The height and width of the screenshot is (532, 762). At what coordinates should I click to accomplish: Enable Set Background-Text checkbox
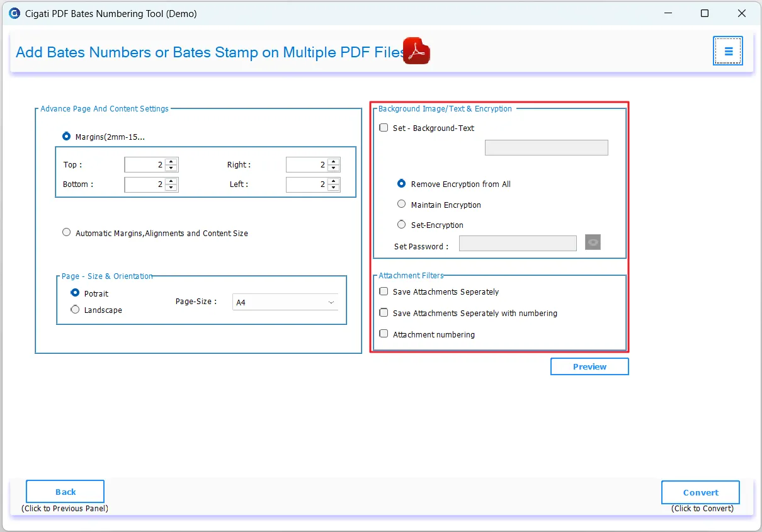click(x=384, y=128)
